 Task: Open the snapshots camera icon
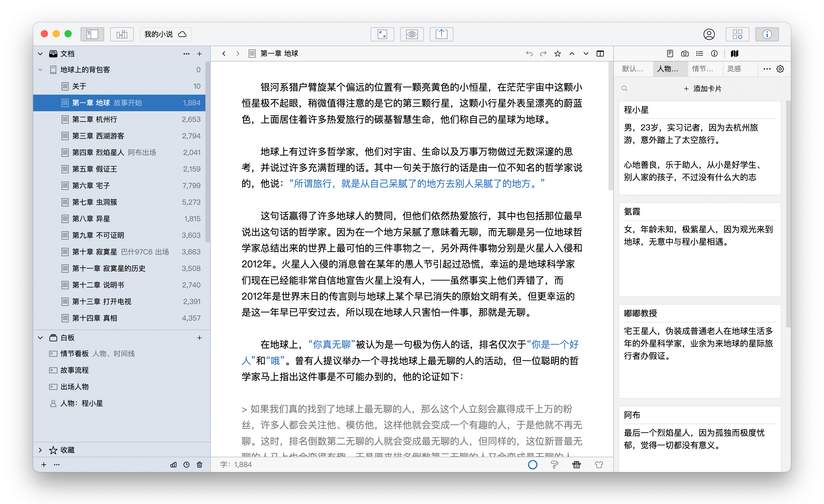coord(685,54)
